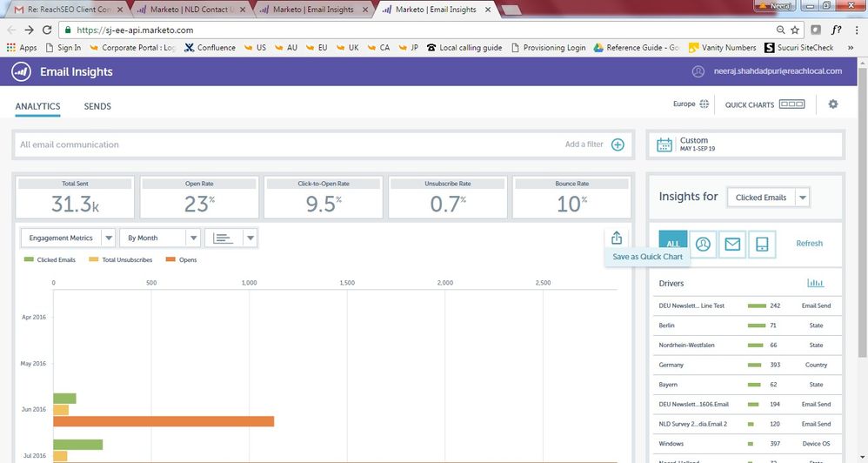Viewport: 868px width, 463px height.
Task: Click the Europe globe region icon
Action: (704, 104)
